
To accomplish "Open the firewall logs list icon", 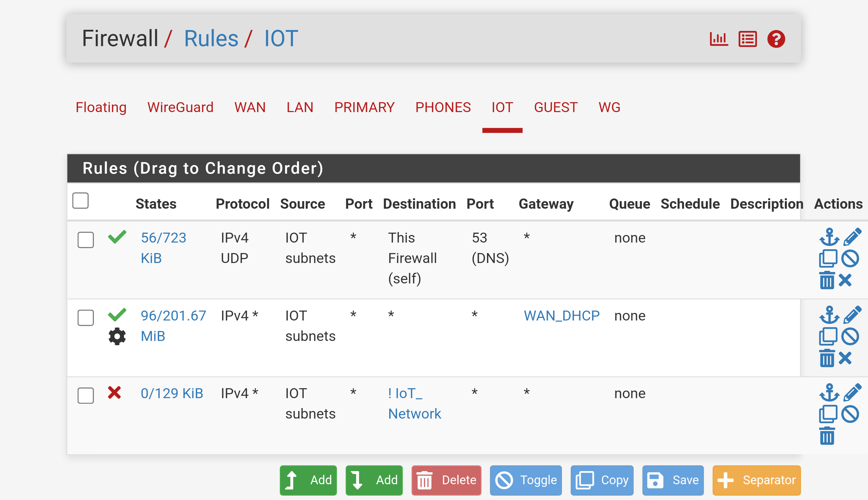I will 748,39.
